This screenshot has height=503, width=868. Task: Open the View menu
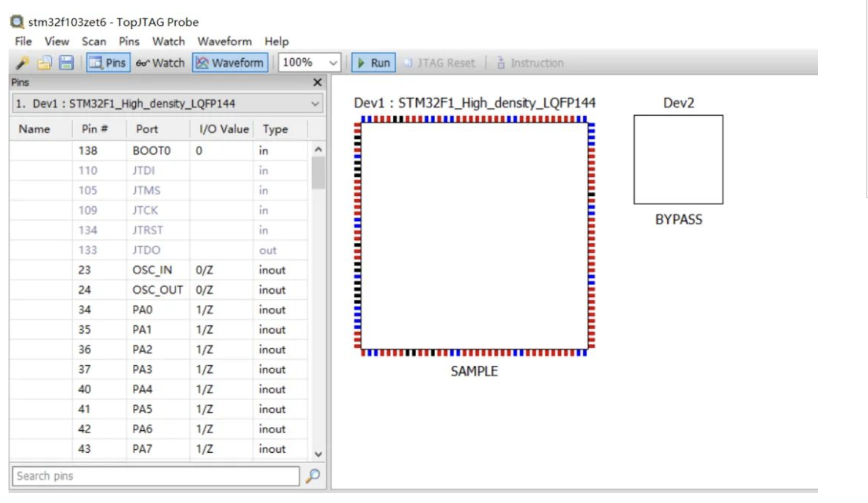[x=57, y=42]
